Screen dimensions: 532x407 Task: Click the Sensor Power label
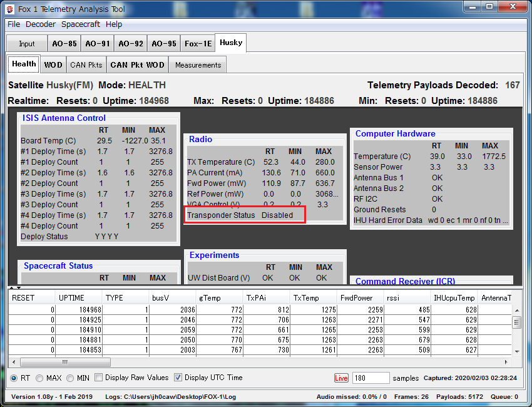coord(378,167)
